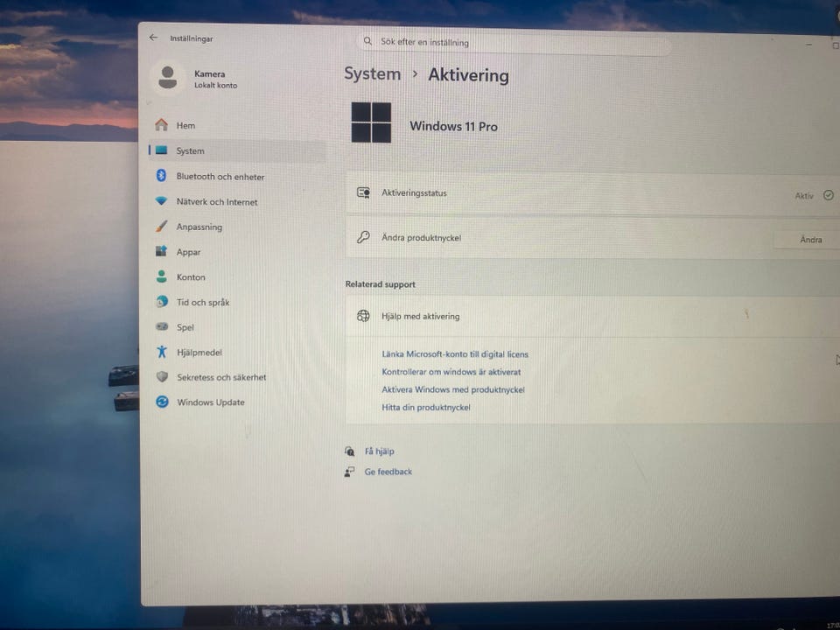Open link Hitta din produktnyckel
Screen dimensions: 840x630
pos(426,407)
